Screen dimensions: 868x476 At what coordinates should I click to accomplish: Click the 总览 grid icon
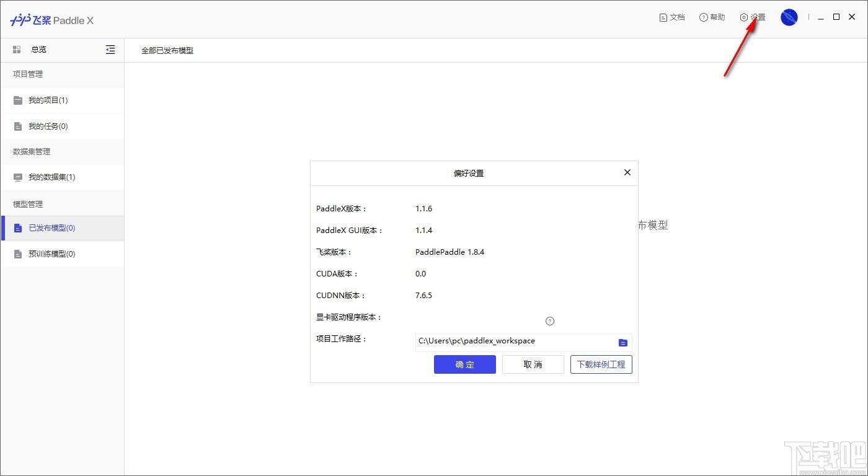[x=17, y=50]
